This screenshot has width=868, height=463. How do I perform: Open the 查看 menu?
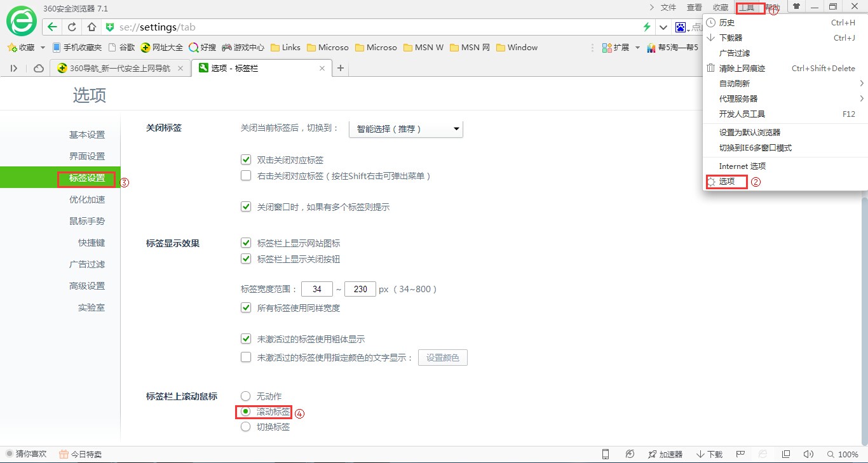pos(695,8)
